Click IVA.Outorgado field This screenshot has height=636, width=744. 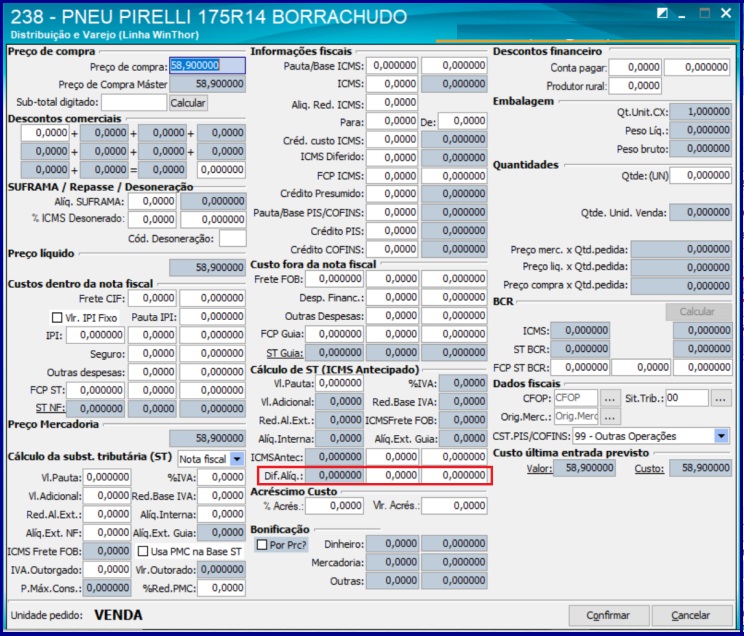[107, 570]
